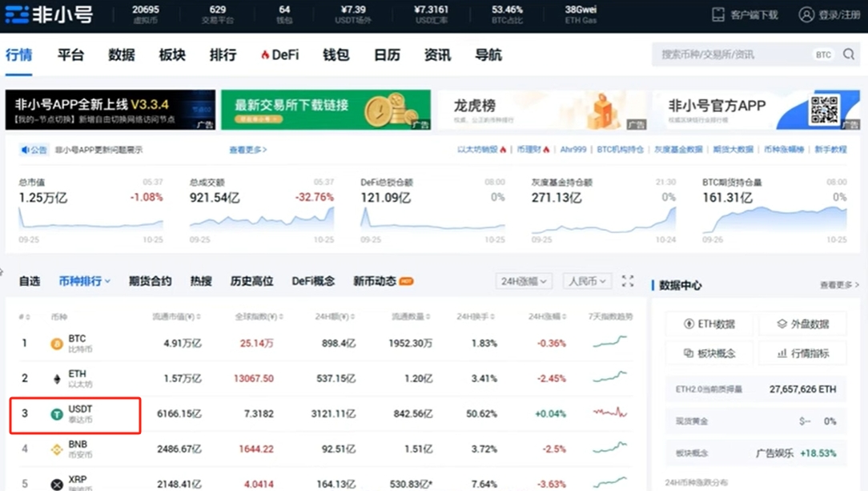Sort by the 24H涨幅 column header
Image resolution: width=868 pixels, height=491 pixels.
[548, 316]
